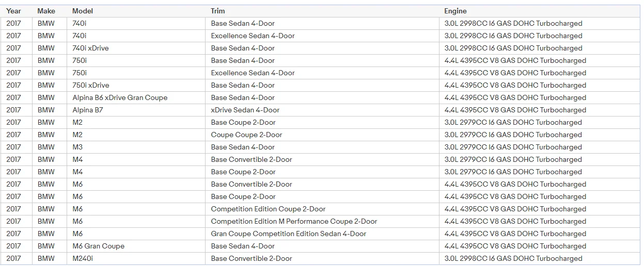644x266 pixels.
Task: Select the Alpina B6 xDrive Gran Coupe cell
Action: point(120,97)
